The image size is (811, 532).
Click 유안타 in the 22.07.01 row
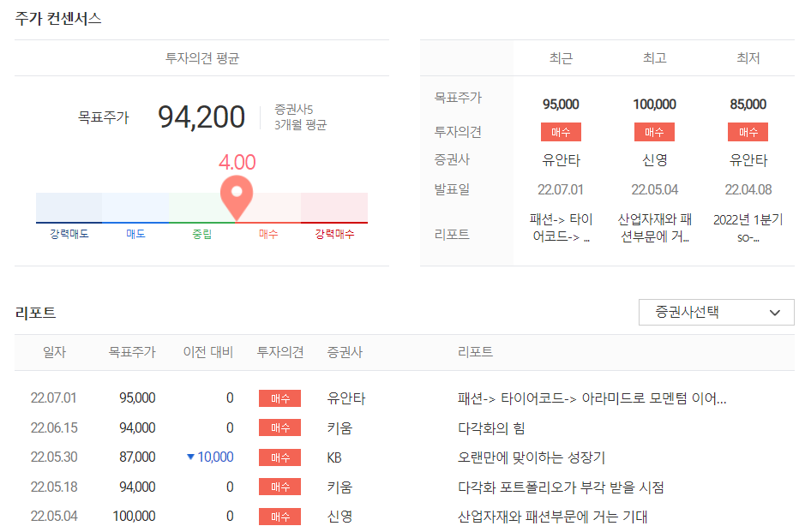tap(346, 398)
